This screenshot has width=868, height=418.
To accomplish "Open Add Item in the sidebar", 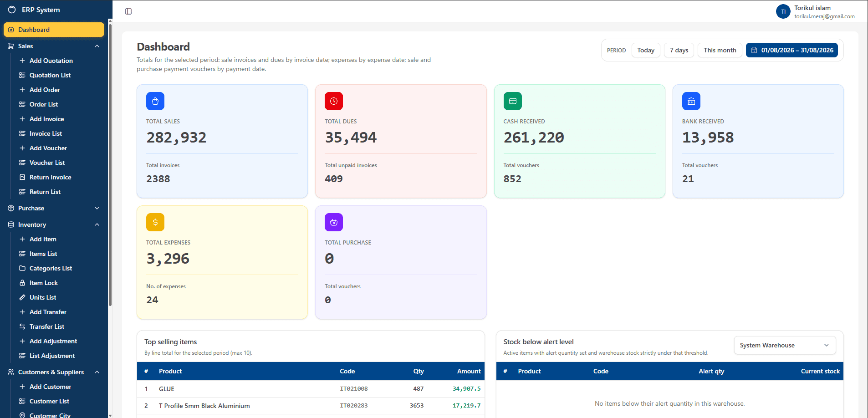I will click(x=43, y=239).
